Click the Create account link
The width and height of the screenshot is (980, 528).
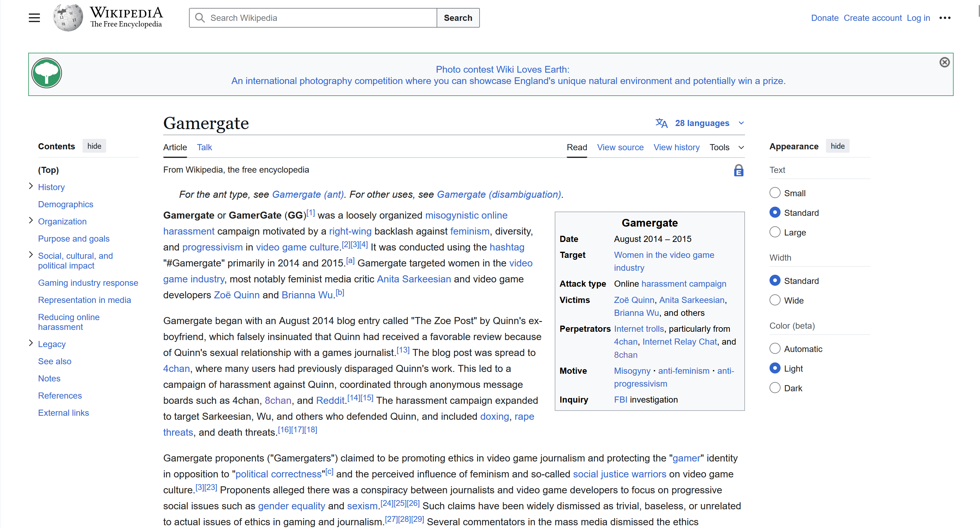[x=872, y=18]
